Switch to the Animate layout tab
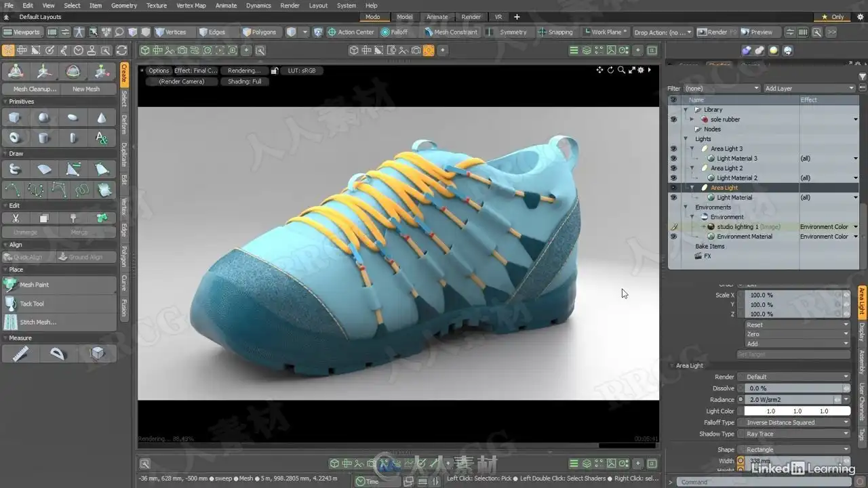Viewport: 868px width, 488px height. point(437,17)
